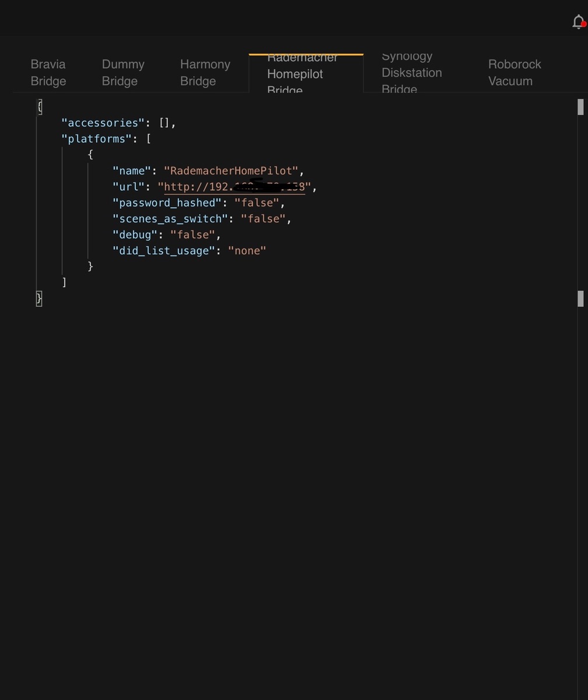Click the "password_hashed" key
Screen dimensions: 588x700
pyautogui.click(x=167, y=203)
